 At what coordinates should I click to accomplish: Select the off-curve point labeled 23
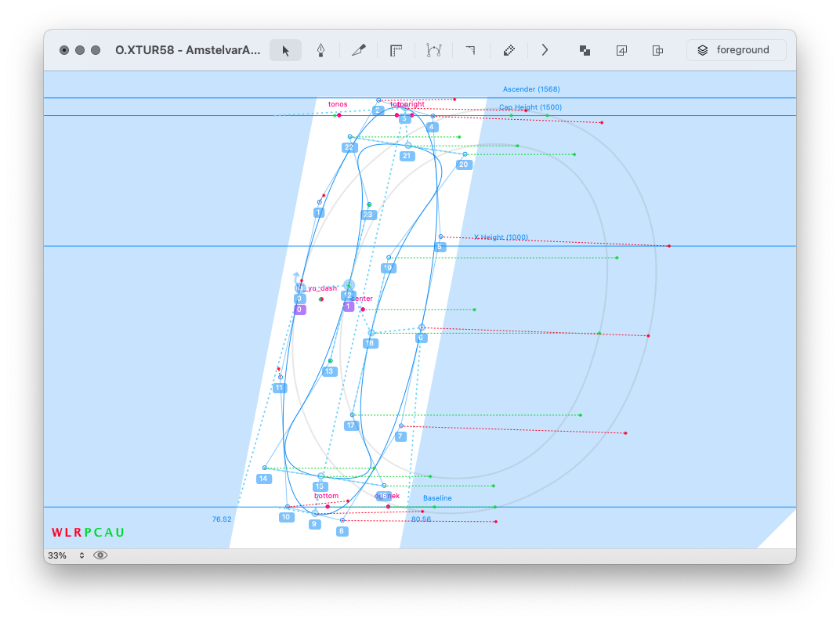(x=369, y=204)
